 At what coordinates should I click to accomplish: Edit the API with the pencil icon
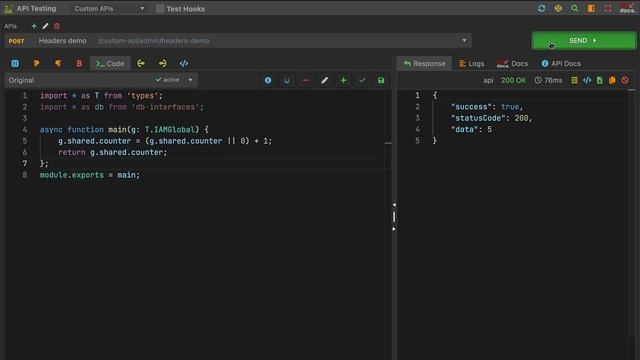45,26
